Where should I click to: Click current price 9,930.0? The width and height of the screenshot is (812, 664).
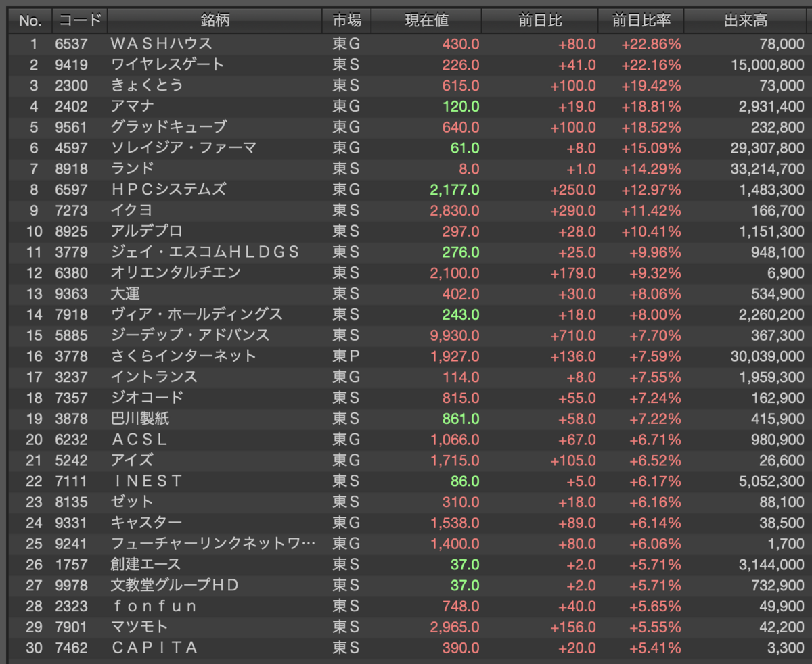tap(455, 335)
